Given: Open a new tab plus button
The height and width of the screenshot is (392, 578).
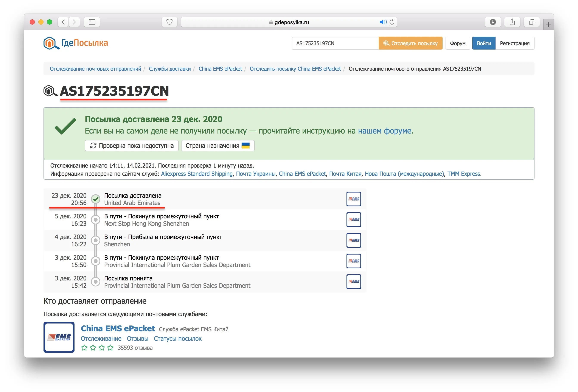Looking at the screenshot, I should point(548,25).
